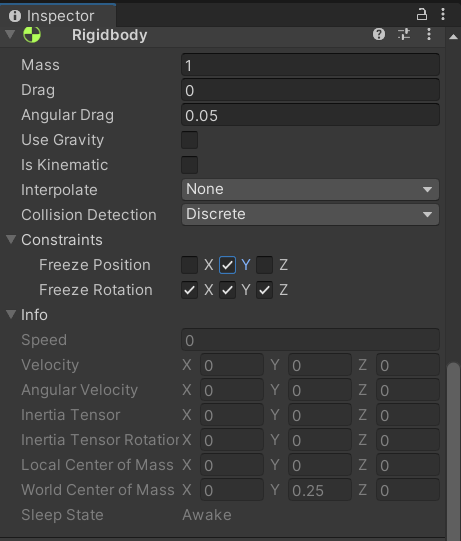
Task: Click Inertia Tensor Rotation Z field
Action: [408, 440]
